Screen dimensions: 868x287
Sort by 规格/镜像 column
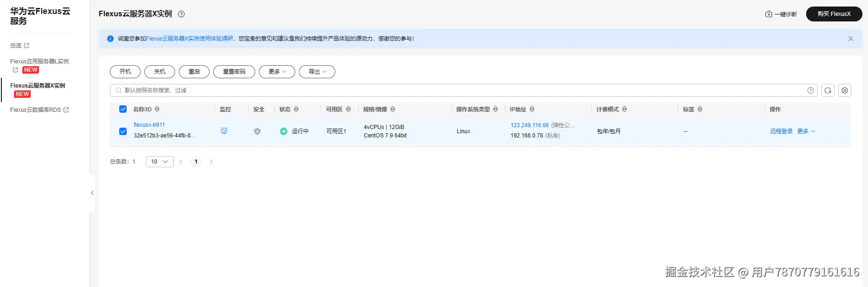point(393,109)
